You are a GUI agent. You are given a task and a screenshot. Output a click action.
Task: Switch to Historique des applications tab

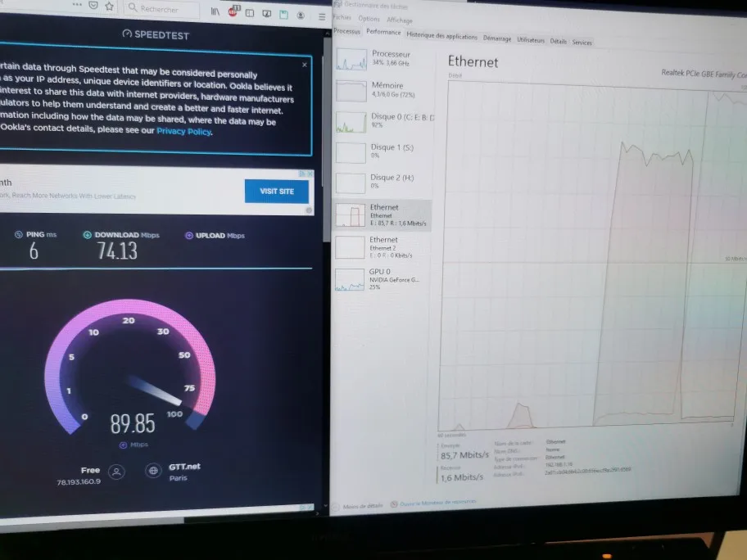(441, 36)
